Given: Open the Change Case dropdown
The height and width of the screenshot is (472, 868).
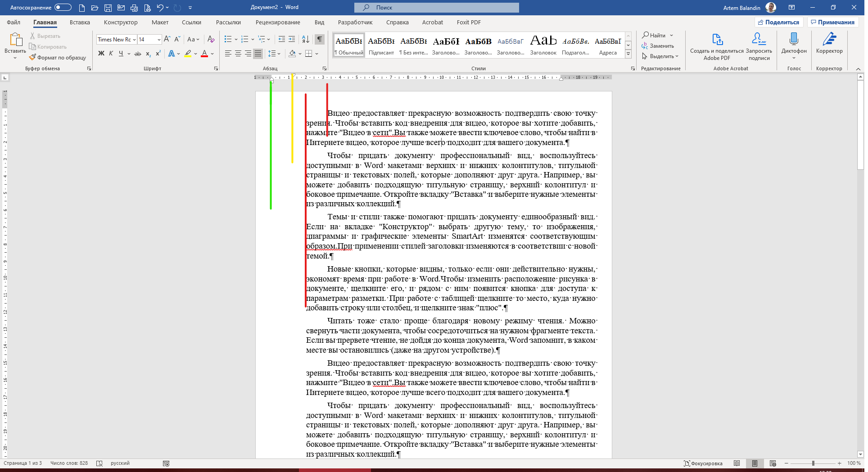Looking at the screenshot, I should point(193,39).
